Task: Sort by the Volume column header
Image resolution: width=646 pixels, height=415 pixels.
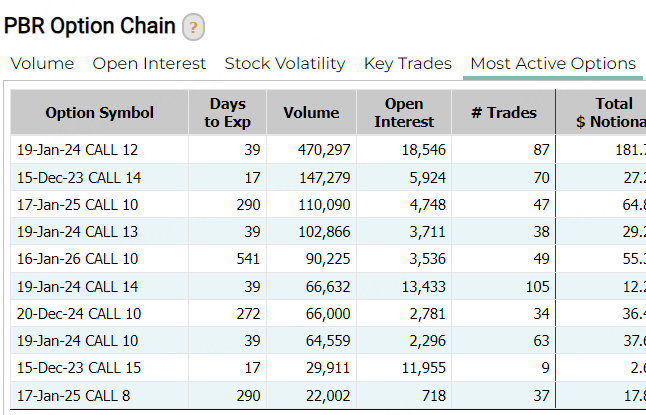Action: [311, 113]
